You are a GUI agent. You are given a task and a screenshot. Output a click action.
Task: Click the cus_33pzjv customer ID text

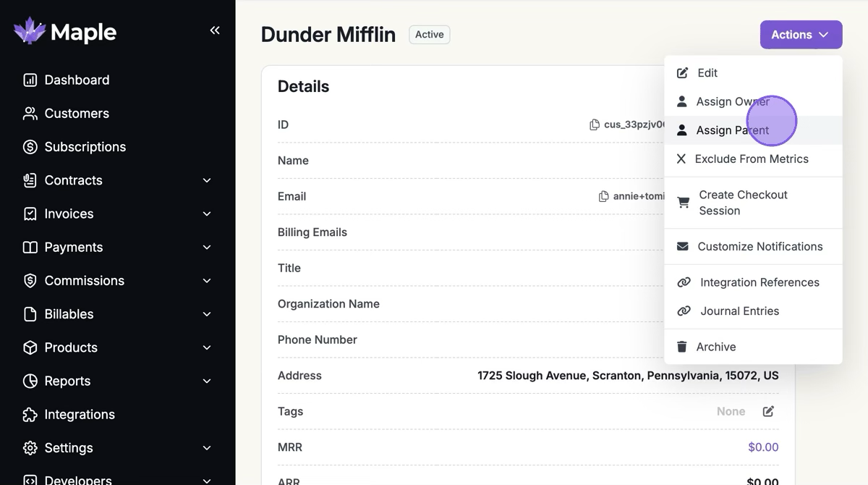634,125
